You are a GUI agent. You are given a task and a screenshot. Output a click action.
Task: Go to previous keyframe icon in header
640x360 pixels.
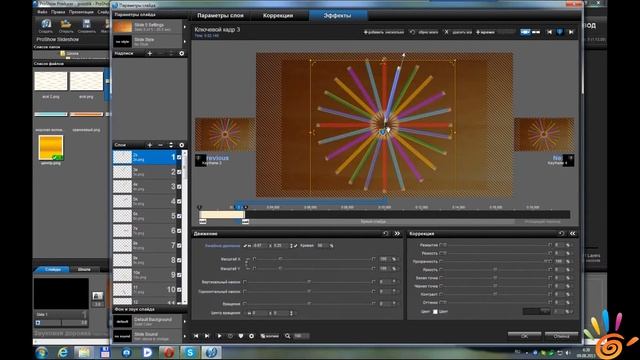(x=549, y=32)
